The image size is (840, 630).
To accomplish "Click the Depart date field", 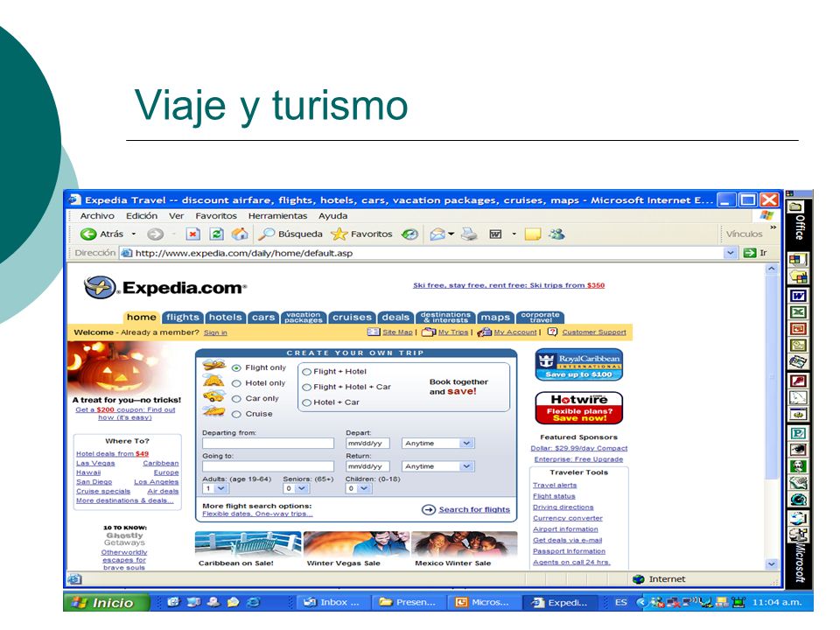I will pos(367,444).
